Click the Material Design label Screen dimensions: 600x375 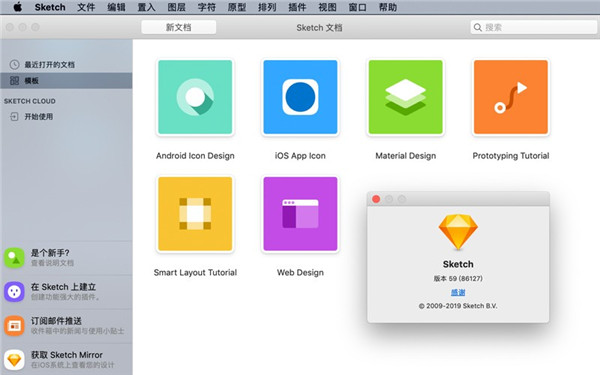[x=406, y=156]
